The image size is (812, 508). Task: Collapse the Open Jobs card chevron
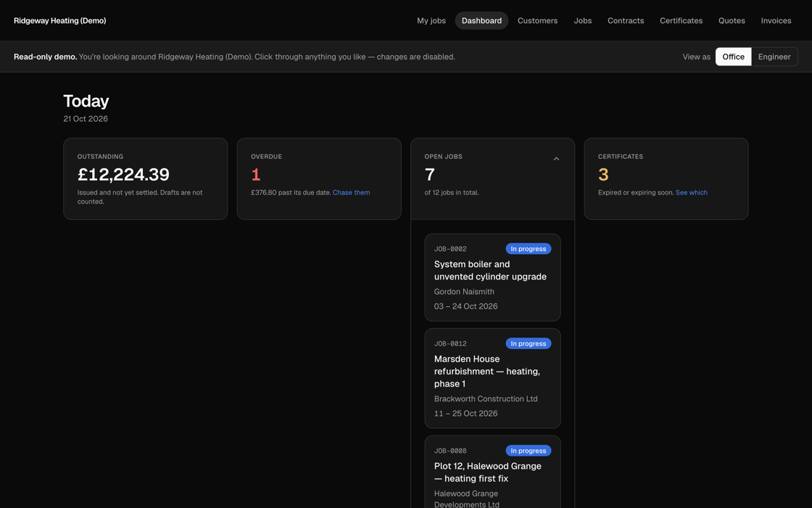click(x=556, y=159)
